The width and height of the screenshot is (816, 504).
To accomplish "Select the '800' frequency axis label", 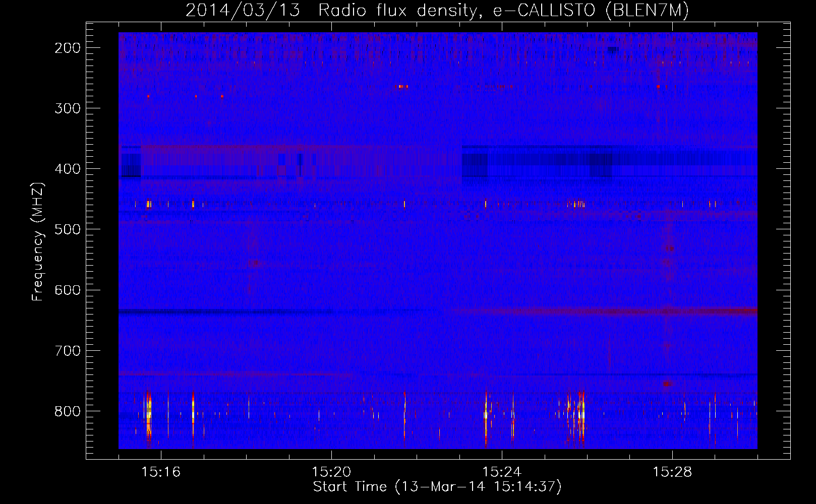I will pyautogui.click(x=68, y=411).
